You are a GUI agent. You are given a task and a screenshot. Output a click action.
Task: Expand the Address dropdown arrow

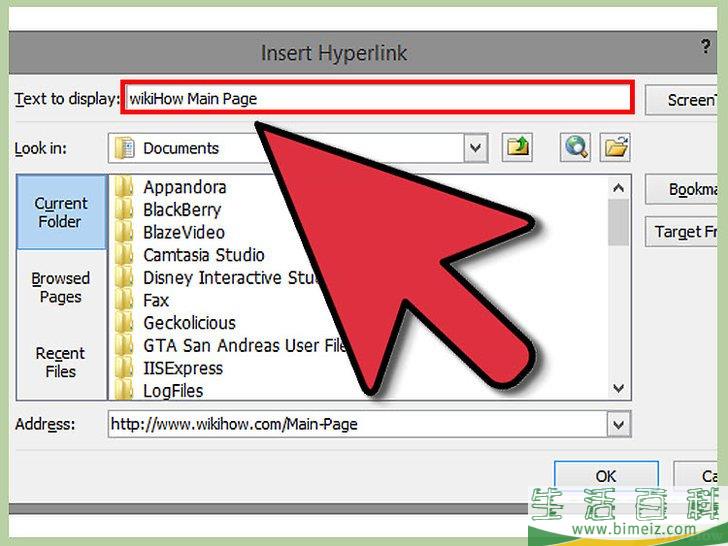pyautogui.click(x=618, y=424)
